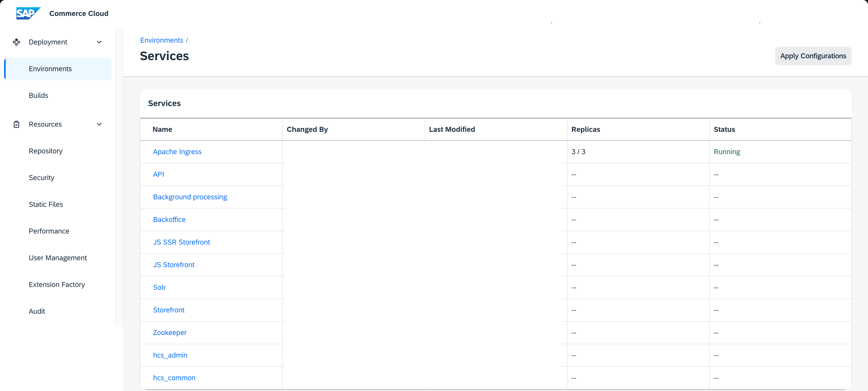Select Static Files in sidebar

46,204
